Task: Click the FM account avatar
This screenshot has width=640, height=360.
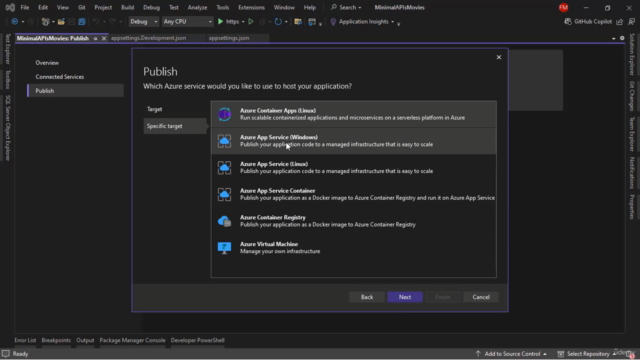Action: click(x=564, y=7)
